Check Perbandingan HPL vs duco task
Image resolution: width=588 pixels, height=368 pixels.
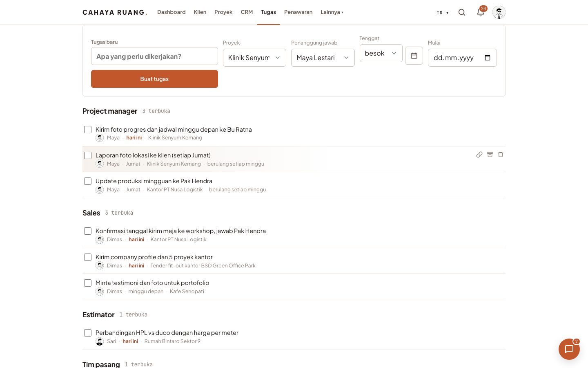pos(88,333)
